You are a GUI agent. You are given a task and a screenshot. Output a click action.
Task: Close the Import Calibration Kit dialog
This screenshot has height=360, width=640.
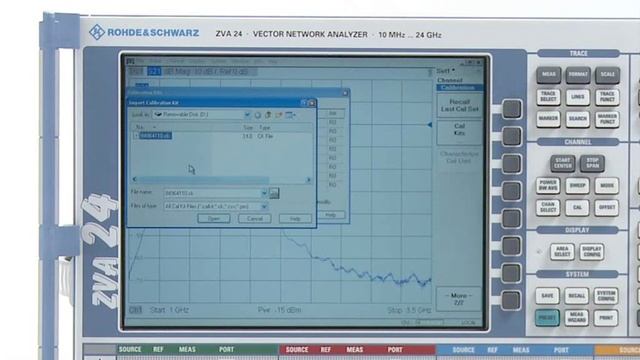[x=312, y=103]
